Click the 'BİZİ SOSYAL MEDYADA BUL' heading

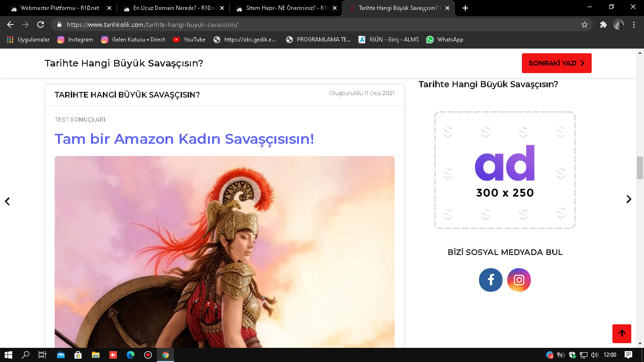coord(505,252)
